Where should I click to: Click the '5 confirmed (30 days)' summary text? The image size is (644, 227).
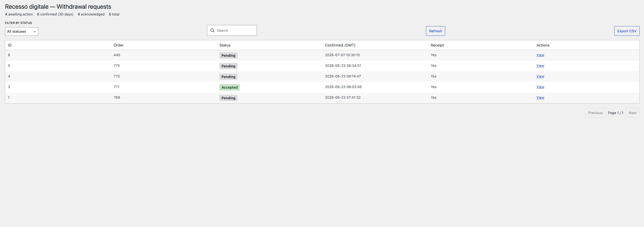[55, 14]
